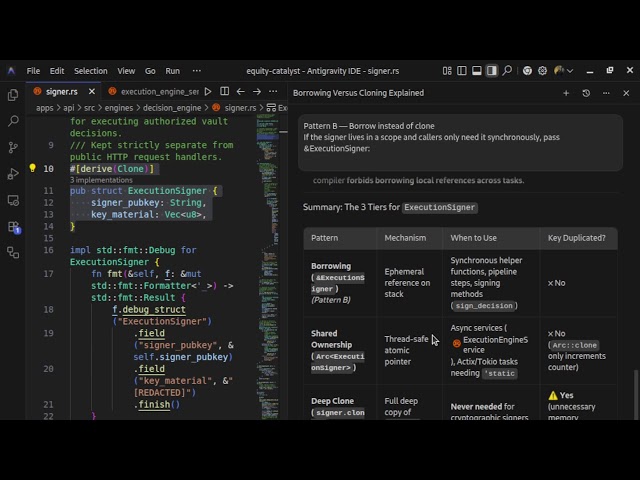Click the 'Pattern B — Borrow instead of clone' message
640x480 pixels.
pyautogui.click(x=460, y=142)
